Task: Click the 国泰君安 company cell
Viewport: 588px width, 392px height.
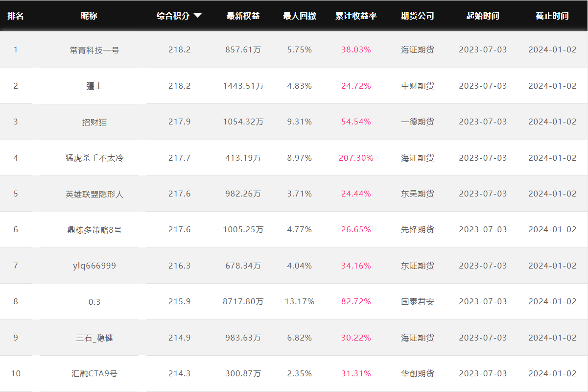Action: (x=418, y=302)
